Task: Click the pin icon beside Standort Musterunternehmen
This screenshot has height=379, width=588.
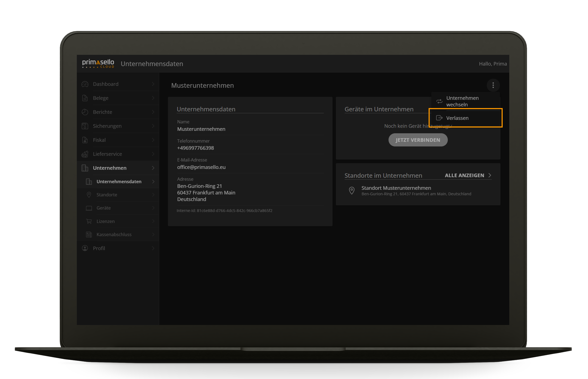Action: point(352,191)
